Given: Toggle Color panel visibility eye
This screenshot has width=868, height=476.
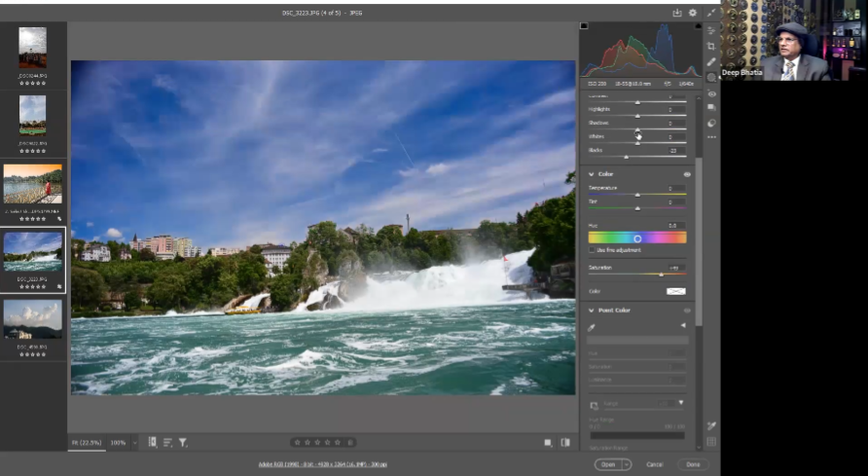Looking at the screenshot, I should [687, 174].
